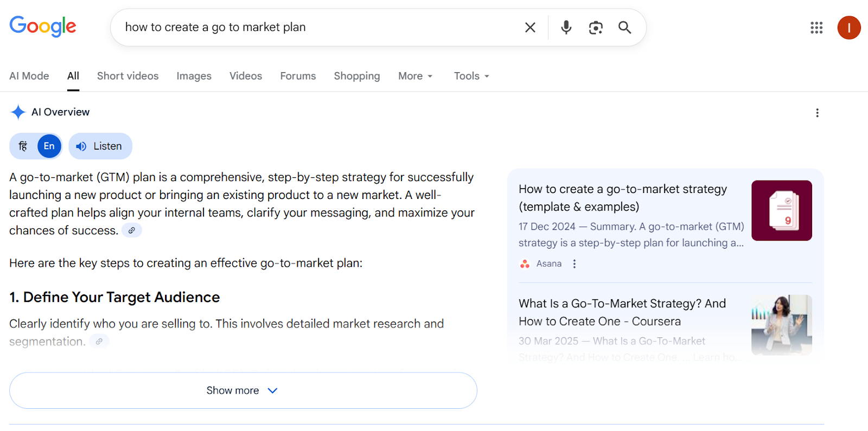Switch to the Images tab
Image resolution: width=868 pixels, height=431 pixels.
coord(194,76)
